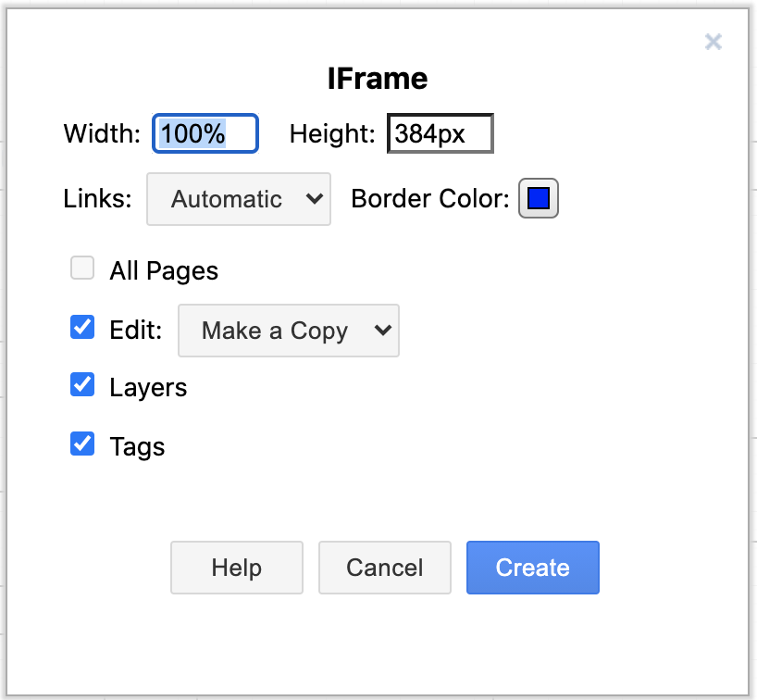Disable the Layers checkbox
Image resolution: width=757 pixels, height=700 pixels.
point(82,385)
